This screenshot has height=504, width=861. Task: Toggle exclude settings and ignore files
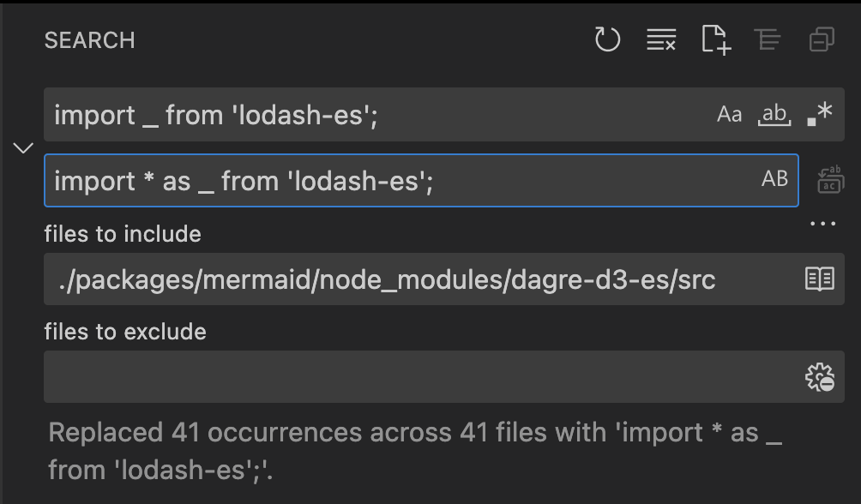tap(820, 377)
